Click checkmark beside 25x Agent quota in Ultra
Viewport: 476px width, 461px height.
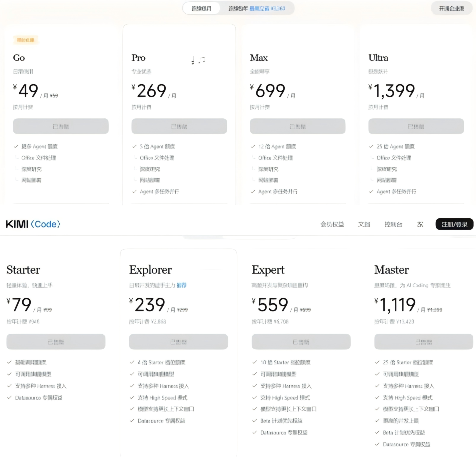371,146
